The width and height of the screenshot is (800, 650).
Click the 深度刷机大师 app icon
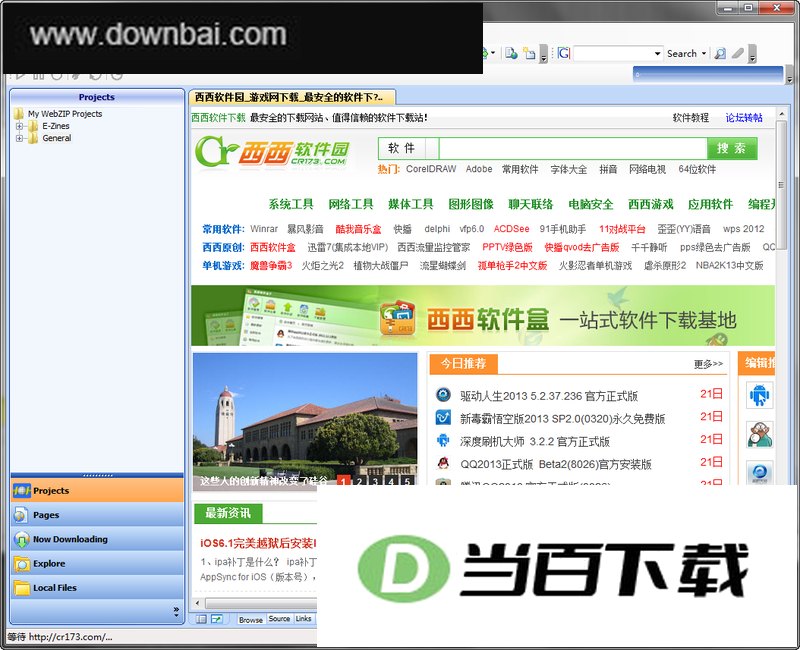(443, 440)
